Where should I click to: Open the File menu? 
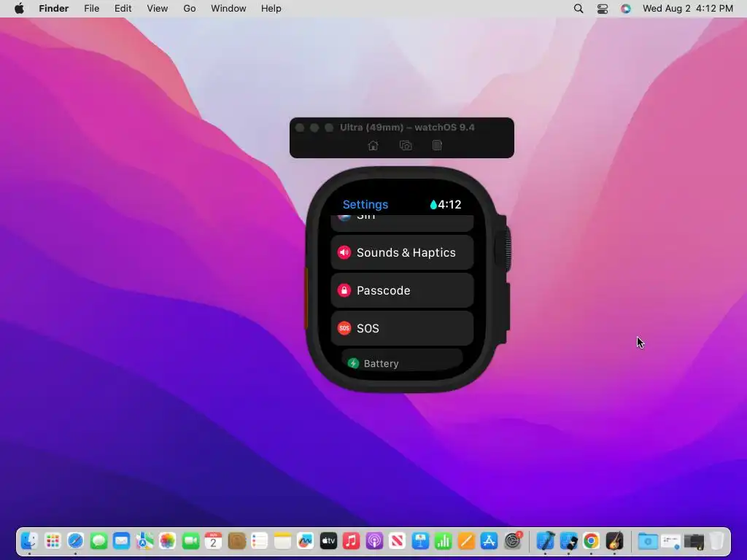[91, 9]
